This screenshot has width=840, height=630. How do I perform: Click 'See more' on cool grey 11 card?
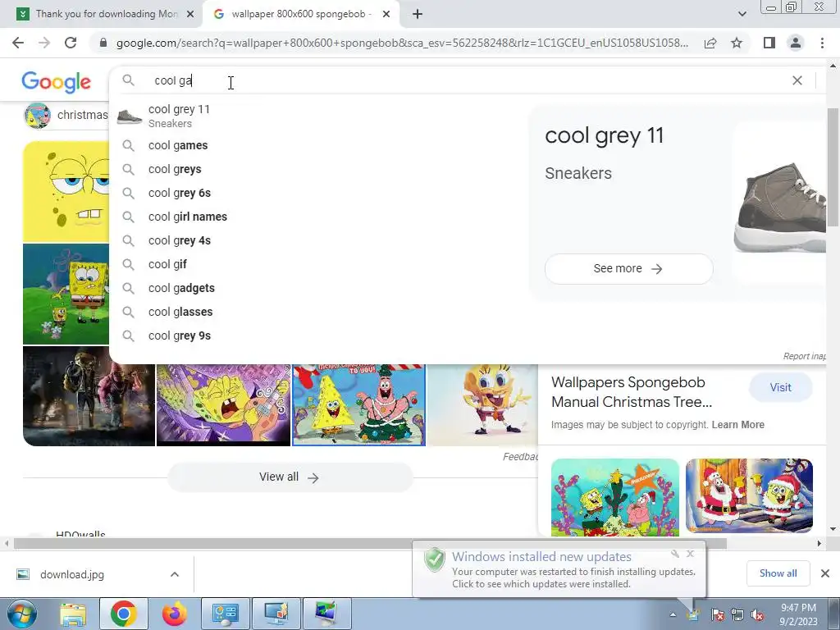coord(628,268)
